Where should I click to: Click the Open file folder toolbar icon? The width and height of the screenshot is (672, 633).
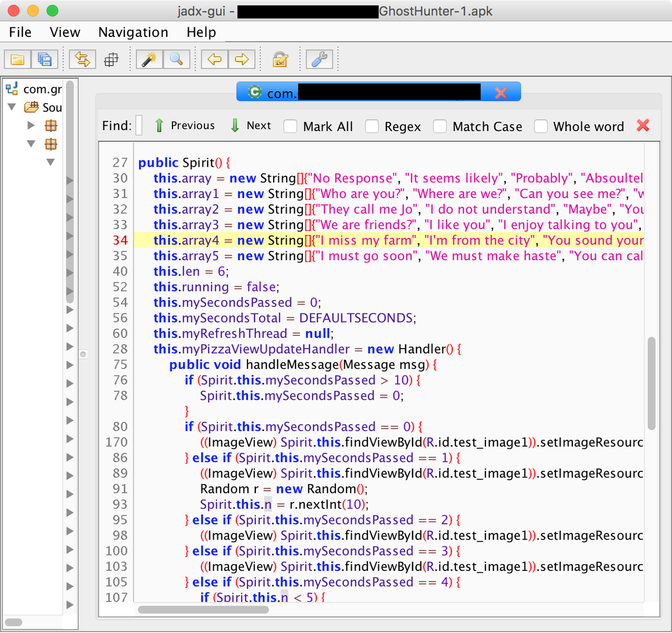pos(17,59)
